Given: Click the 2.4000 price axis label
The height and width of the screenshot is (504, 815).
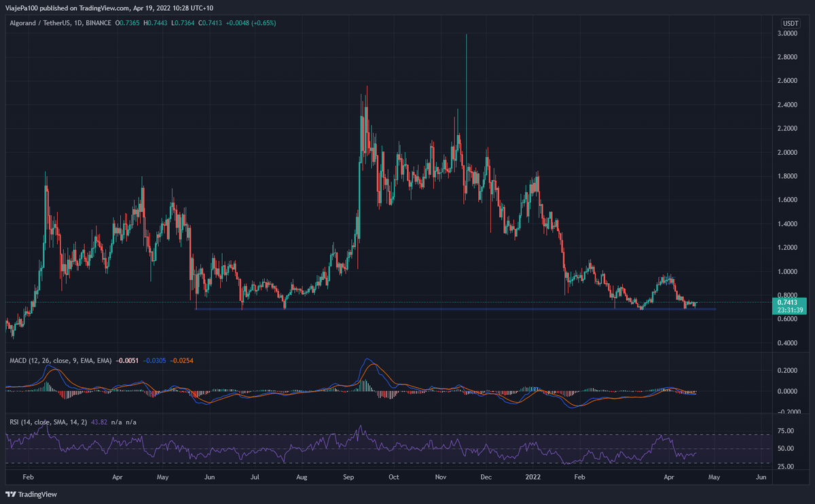Looking at the screenshot, I should click(x=788, y=105).
